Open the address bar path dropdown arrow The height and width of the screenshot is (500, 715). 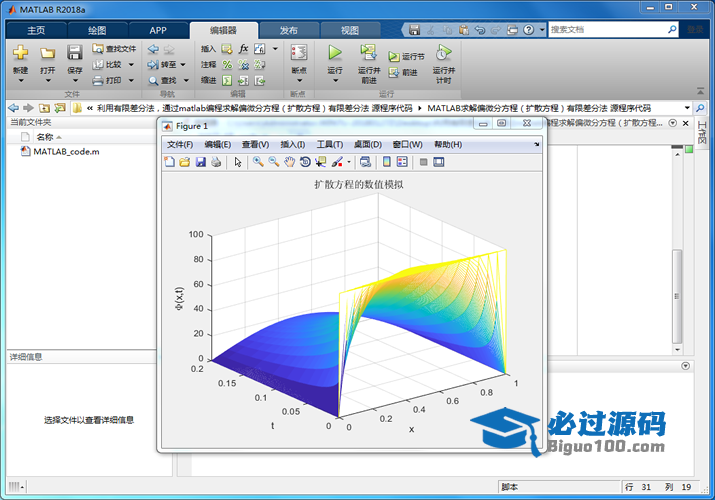coord(687,107)
